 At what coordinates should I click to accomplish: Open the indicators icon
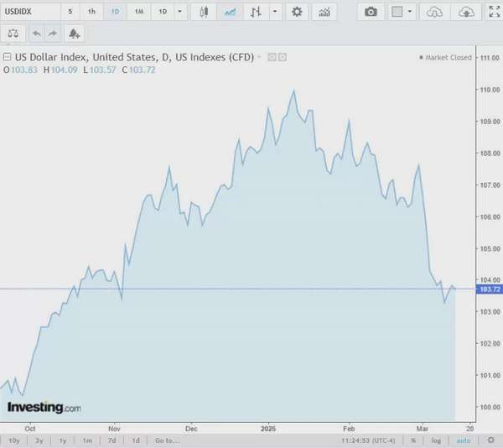(324, 12)
